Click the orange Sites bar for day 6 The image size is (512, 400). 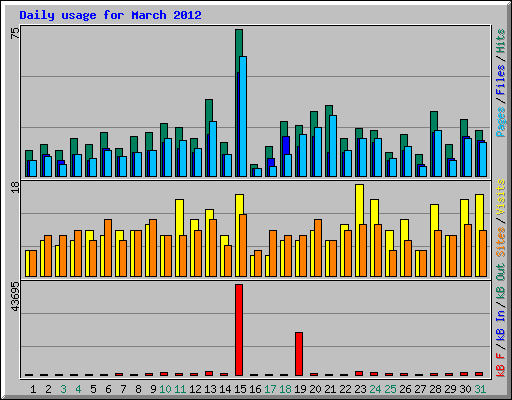[108, 248]
